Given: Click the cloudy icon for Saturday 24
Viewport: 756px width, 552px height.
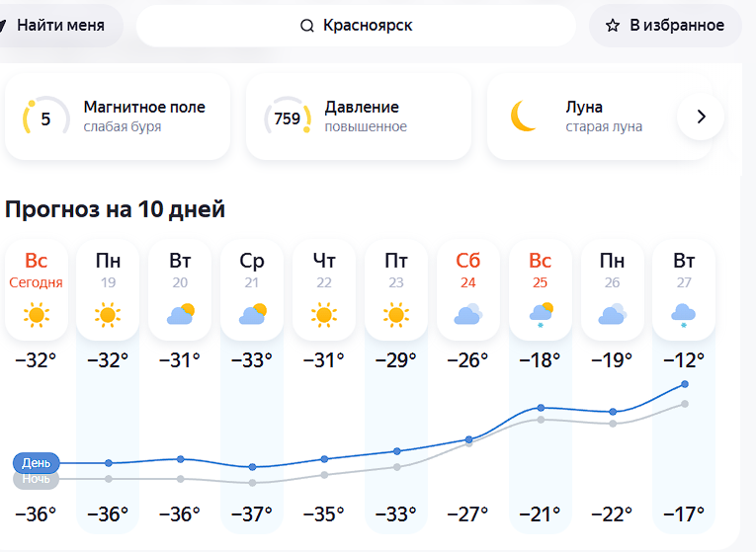Looking at the screenshot, I should [467, 316].
